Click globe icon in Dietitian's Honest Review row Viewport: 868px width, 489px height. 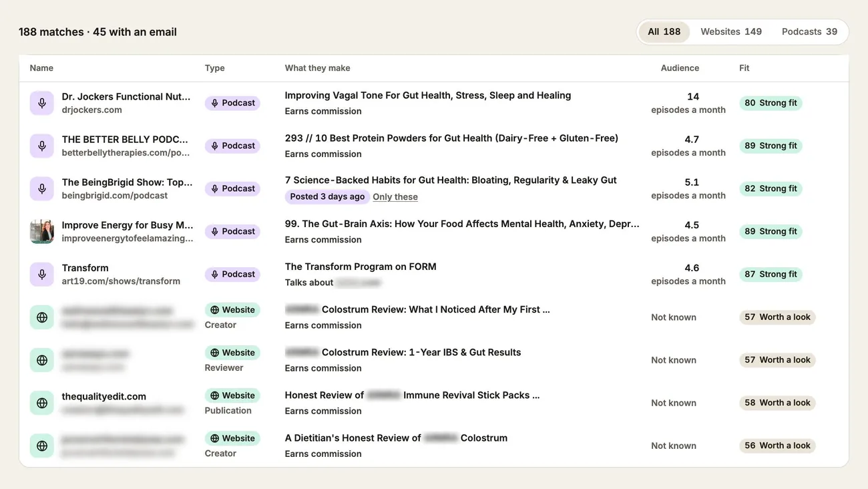tap(42, 446)
